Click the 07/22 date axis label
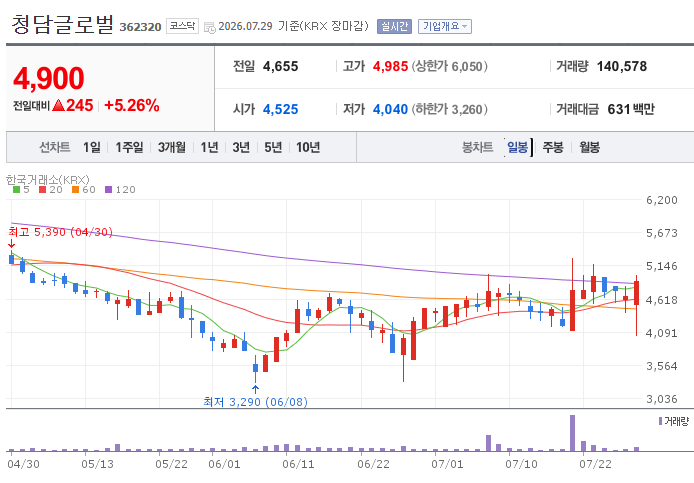This screenshot has width=694, height=483. pos(595,464)
